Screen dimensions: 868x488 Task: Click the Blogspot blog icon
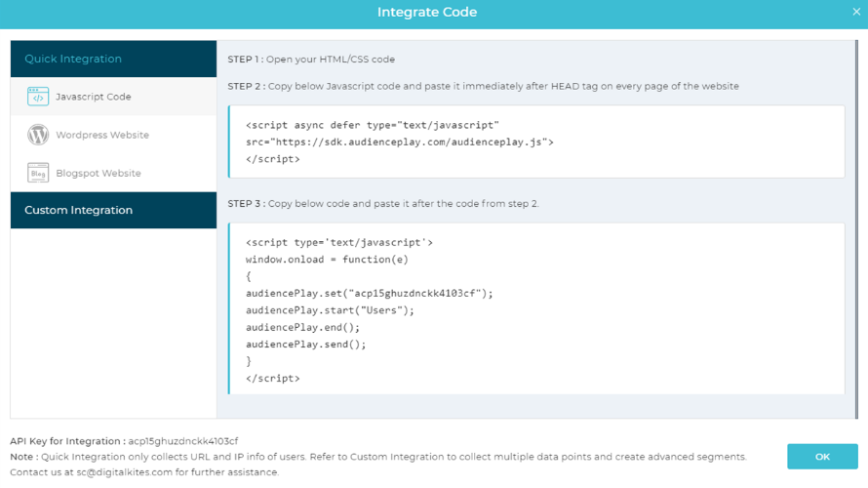coord(38,173)
